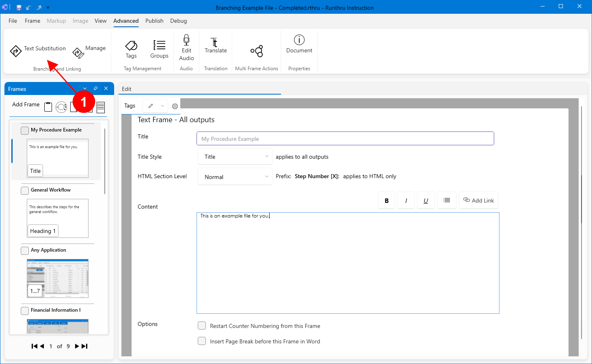592x364 pixels.
Task: Expand the Tags pencil dropdown arrow
Action: click(162, 106)
